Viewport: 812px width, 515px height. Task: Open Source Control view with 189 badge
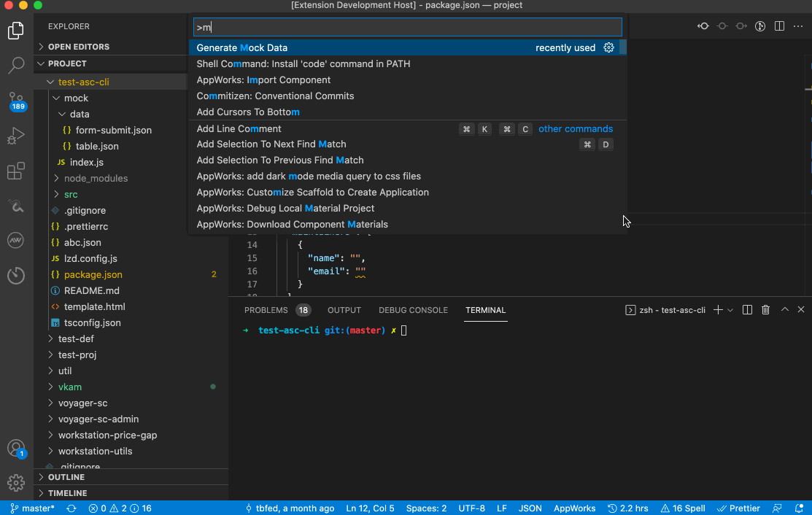[x=16, y=101]
